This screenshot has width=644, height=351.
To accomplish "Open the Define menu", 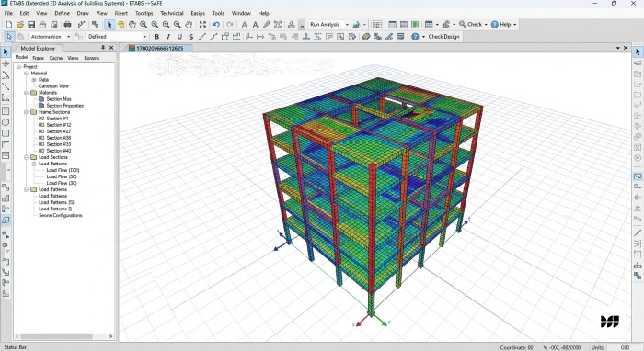I will pyautogui.click(x=62, y=13).
